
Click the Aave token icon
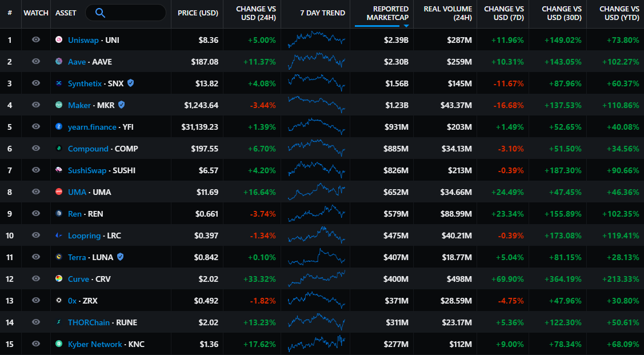pos(59,62)
